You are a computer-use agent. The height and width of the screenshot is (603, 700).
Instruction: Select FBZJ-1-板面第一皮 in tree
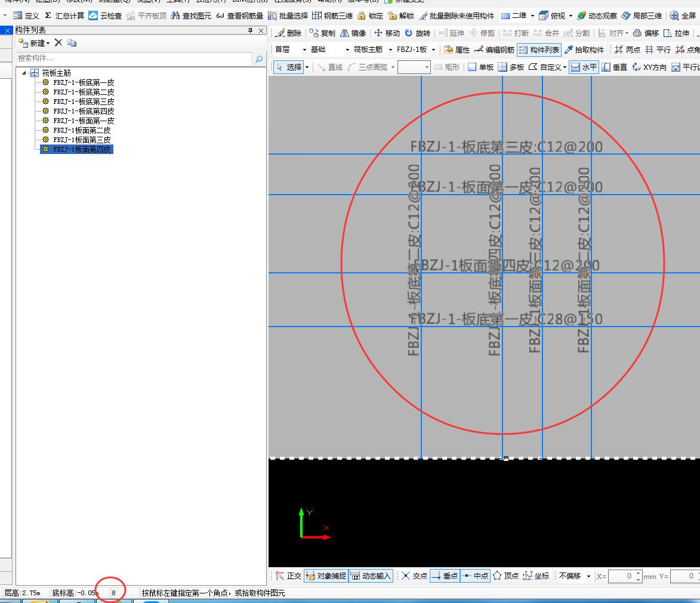click(84, 121)
